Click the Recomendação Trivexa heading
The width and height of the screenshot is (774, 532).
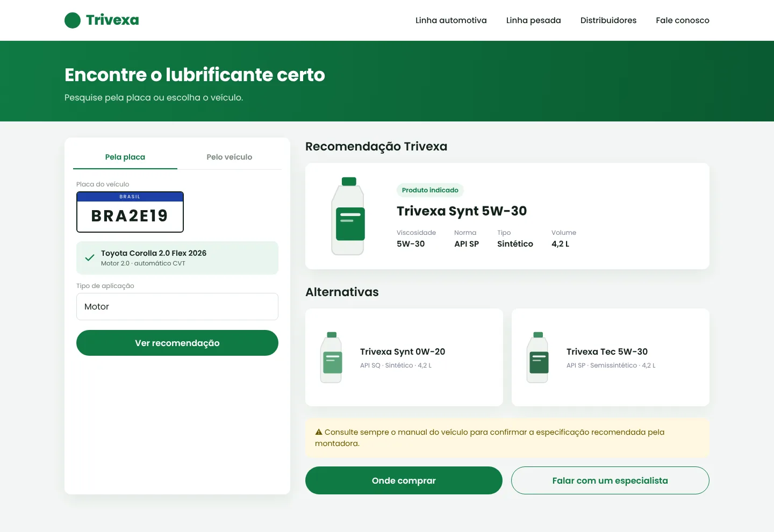pos(376,146)
